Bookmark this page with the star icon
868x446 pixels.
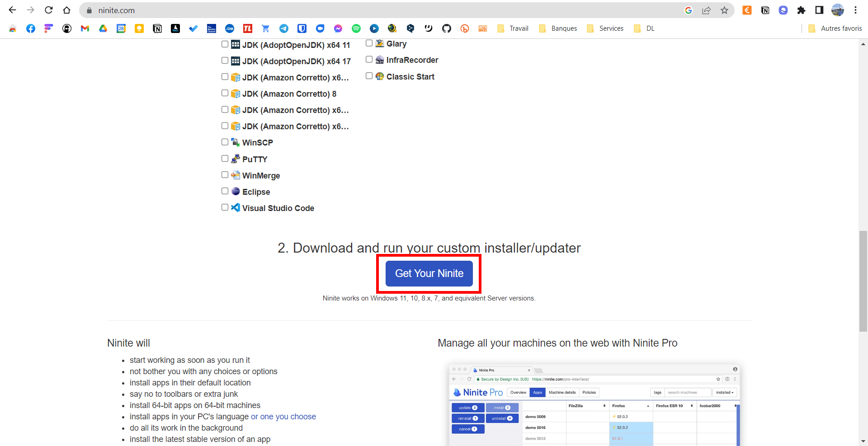pyautogui.click(x=724, y=10)
